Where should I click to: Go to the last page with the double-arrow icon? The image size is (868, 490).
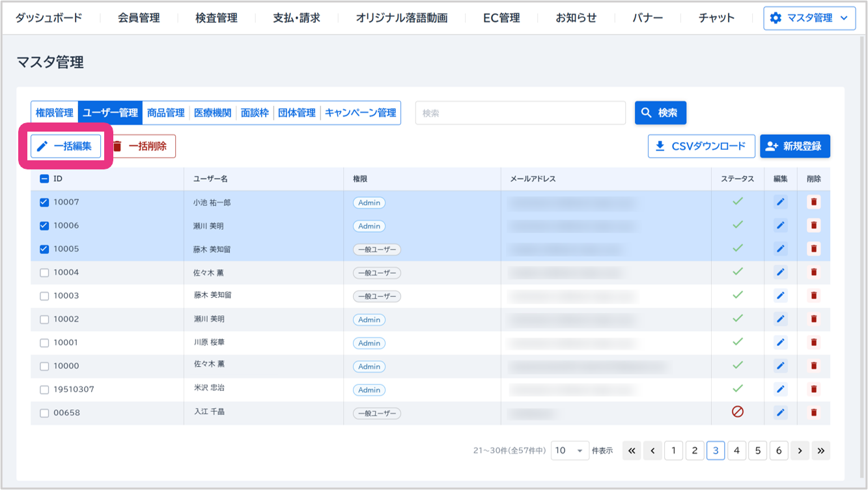coord(820,450)
